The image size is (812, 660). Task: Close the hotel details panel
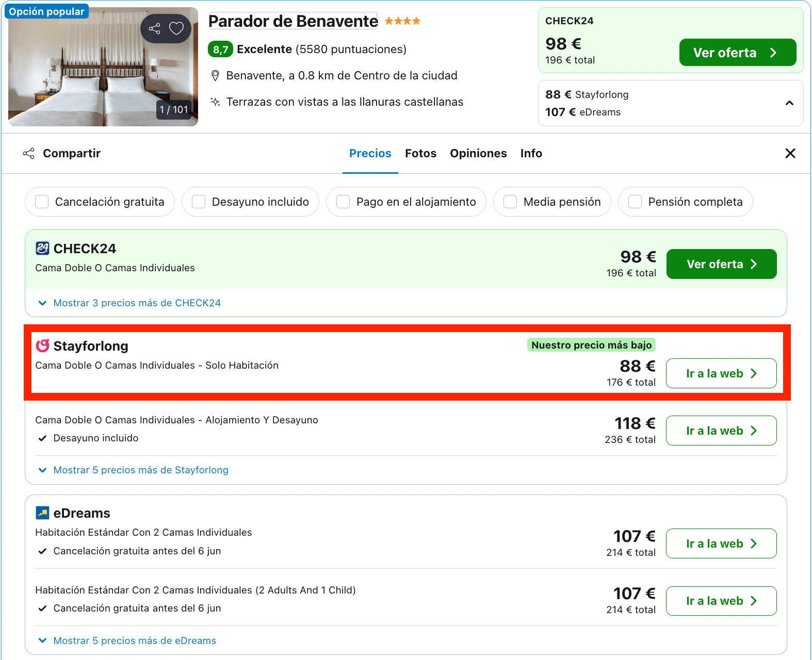(790, 153)
